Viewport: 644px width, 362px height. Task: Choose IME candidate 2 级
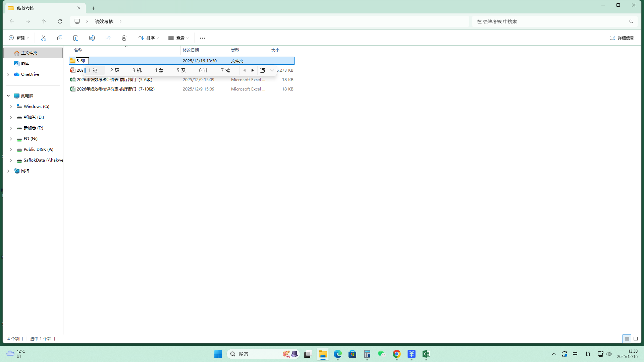coord(115,70)
